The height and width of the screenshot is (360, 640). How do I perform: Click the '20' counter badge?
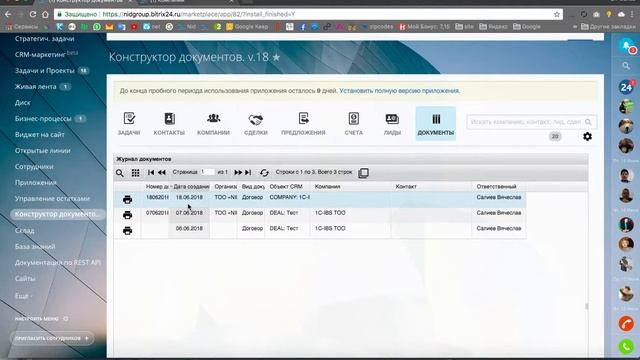pos(555,136)
